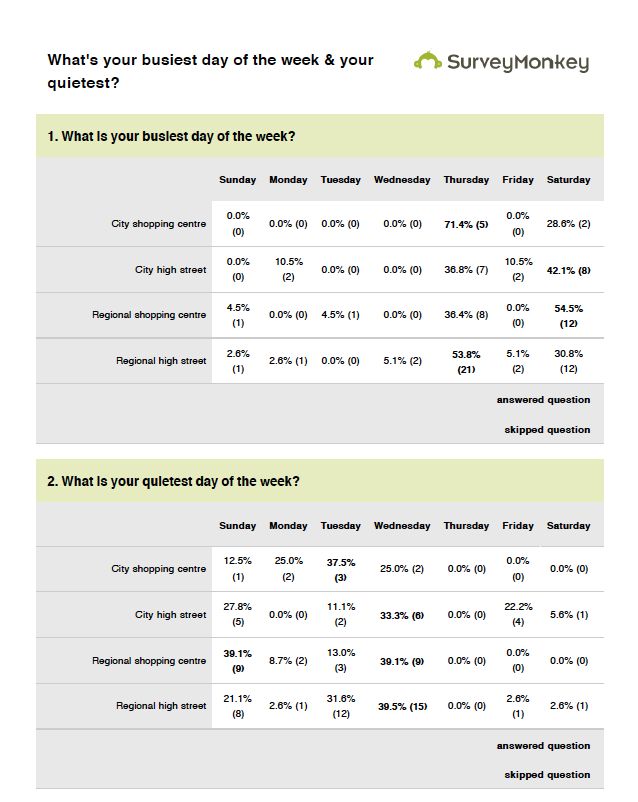Select Regional high street row label in question 1

click(x=161, y=361)
